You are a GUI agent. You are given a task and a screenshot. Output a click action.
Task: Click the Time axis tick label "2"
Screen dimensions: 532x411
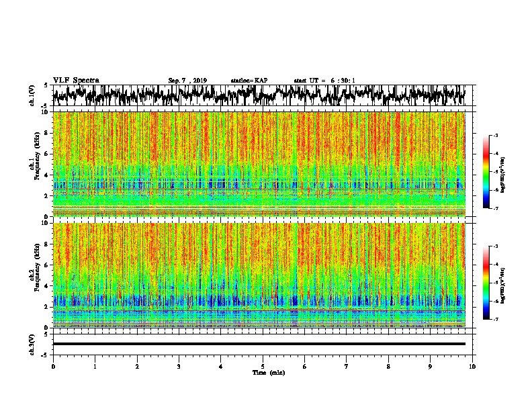click(137, 367)
